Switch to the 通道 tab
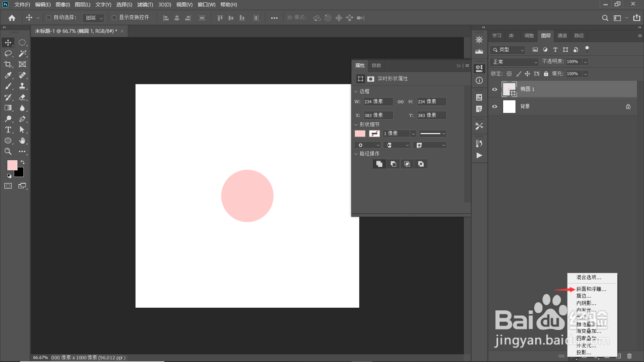 (562, 36)
